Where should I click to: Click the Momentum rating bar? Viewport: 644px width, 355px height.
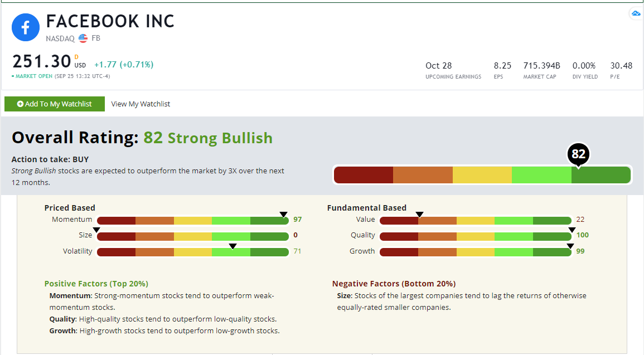point(192,220)
